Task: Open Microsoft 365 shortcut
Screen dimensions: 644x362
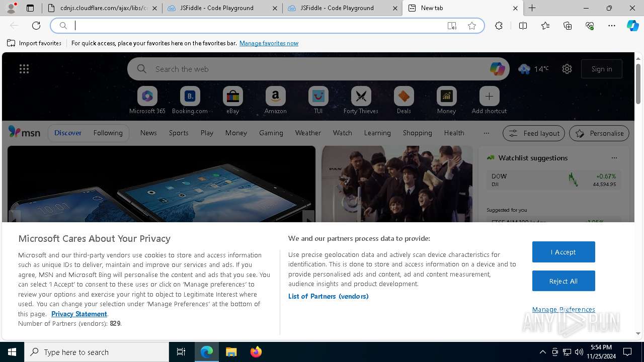Action: (x=147, y=101)
